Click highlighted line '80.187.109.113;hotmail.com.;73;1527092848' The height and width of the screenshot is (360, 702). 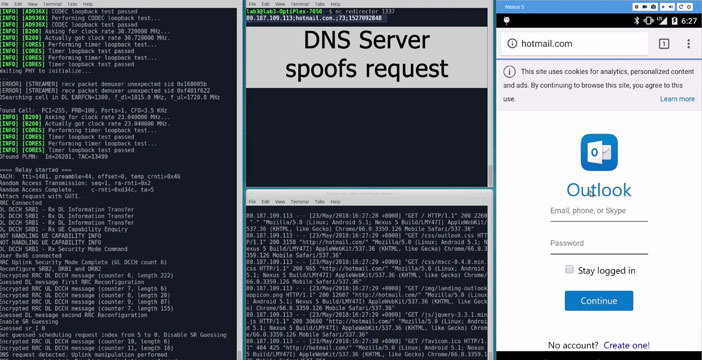click(314, 18)
